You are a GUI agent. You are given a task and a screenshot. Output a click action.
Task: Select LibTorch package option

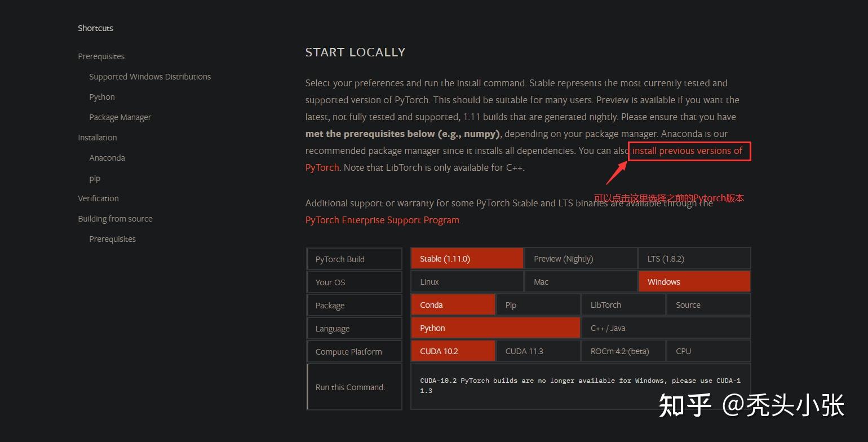(623, 304)
